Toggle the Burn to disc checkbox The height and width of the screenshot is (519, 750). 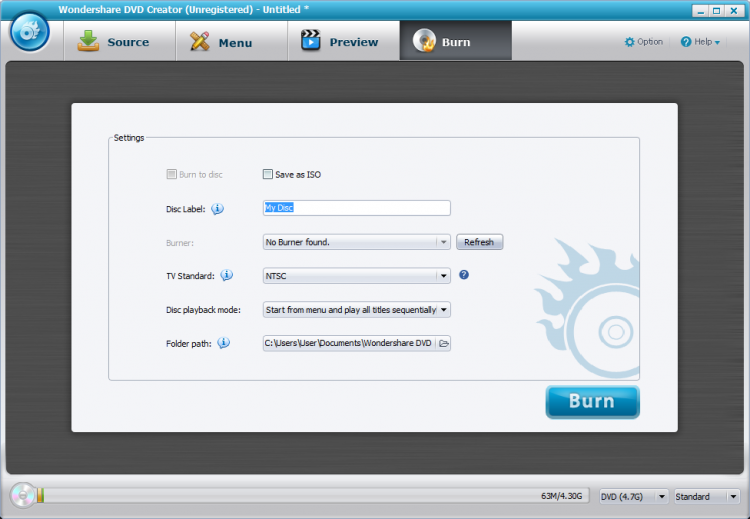coord(171,174)
